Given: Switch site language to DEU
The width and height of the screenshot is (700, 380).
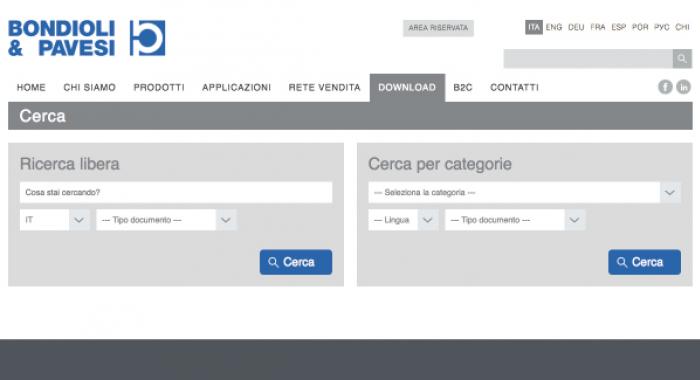Looking at the screenshot, I should pyautogui.click(x=576, y=27).
